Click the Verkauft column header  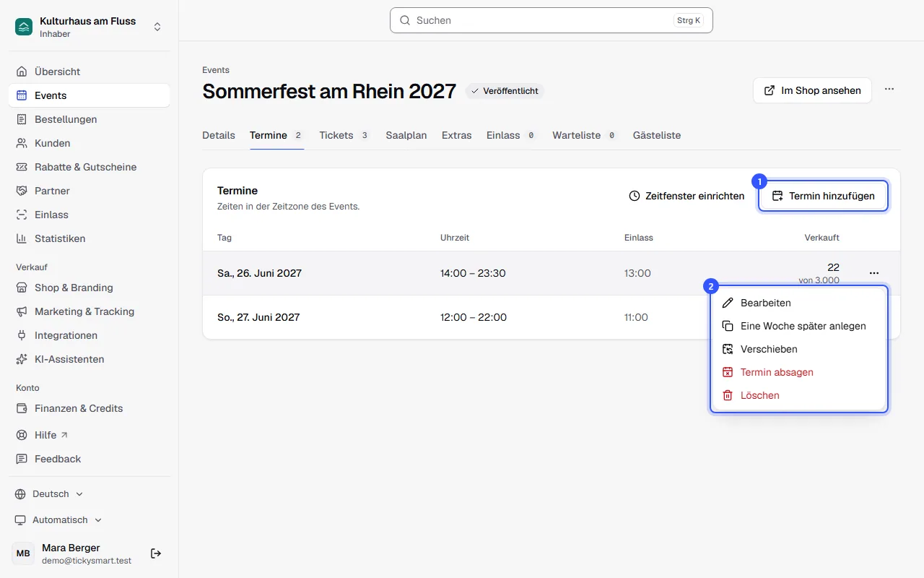pyautogui.click(x=822, y=238)
